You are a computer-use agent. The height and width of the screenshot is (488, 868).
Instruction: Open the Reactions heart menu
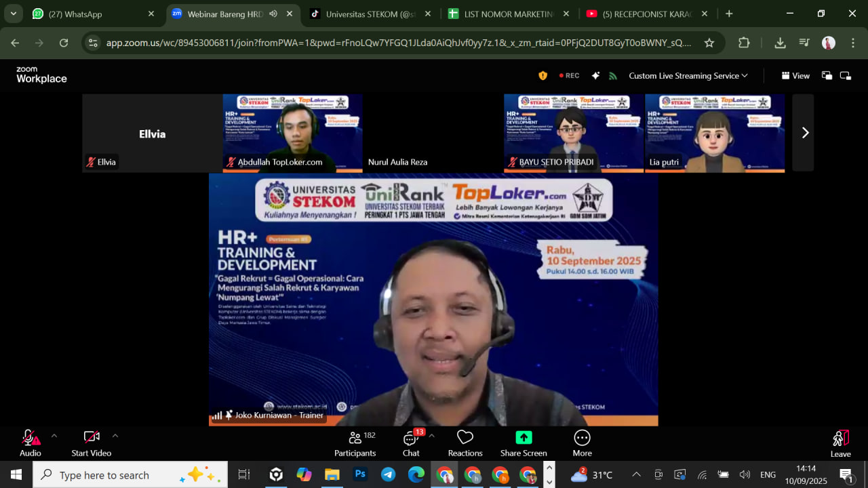465,443
